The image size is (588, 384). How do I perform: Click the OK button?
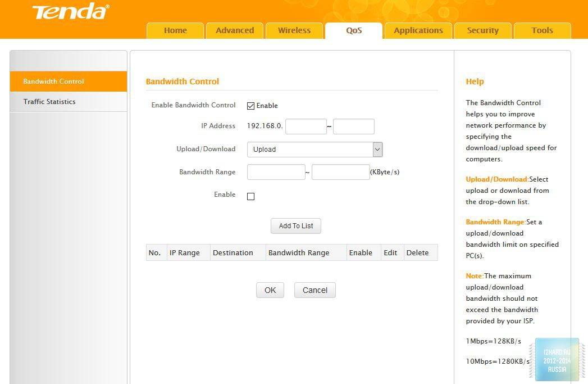point(270,290)
